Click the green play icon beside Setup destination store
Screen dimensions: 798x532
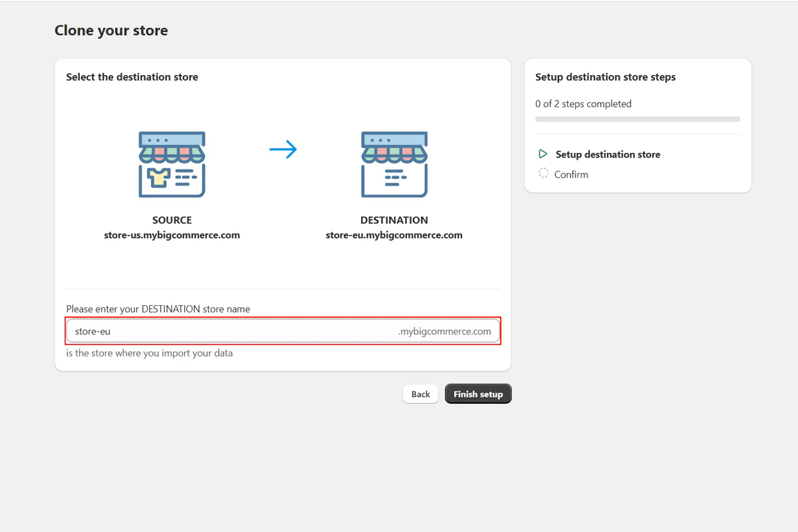point(543,154)
